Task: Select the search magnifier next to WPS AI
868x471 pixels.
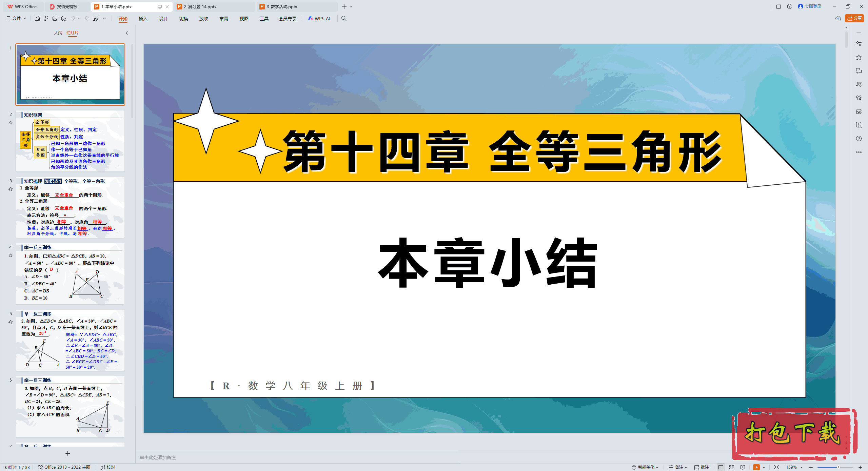Action: pyautogui.click(x=344, y=19)
